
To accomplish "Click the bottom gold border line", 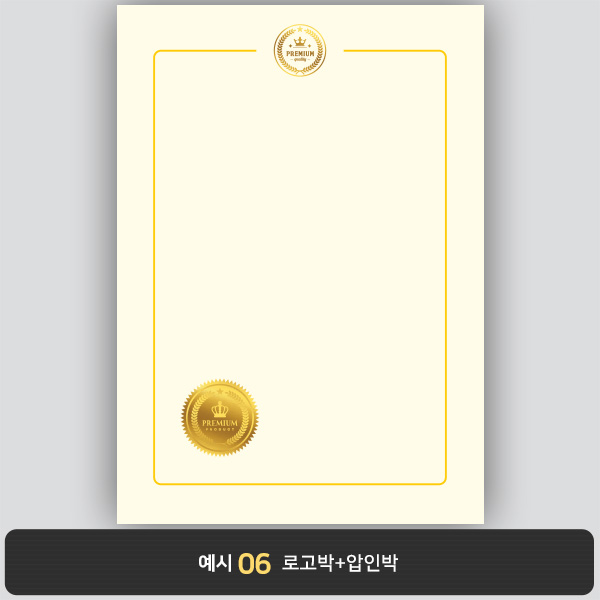I will pyautogui.click(x=300, y=484).
